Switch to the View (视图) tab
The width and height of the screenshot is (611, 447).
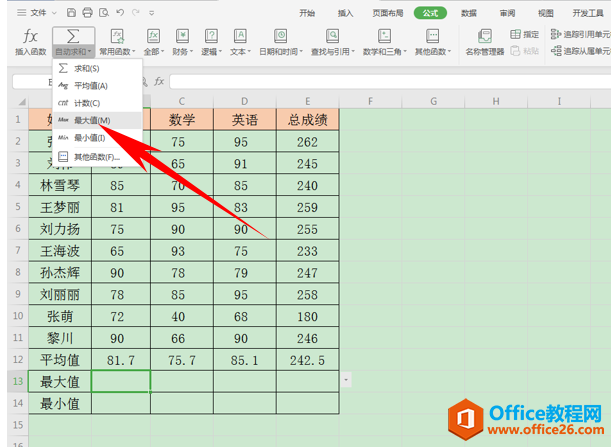pos(546,13)
